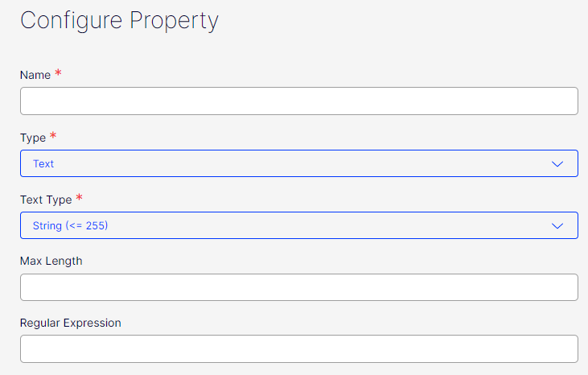
Task: Click the red asterisk beside Type label
Action: click(x=53, y=136)
